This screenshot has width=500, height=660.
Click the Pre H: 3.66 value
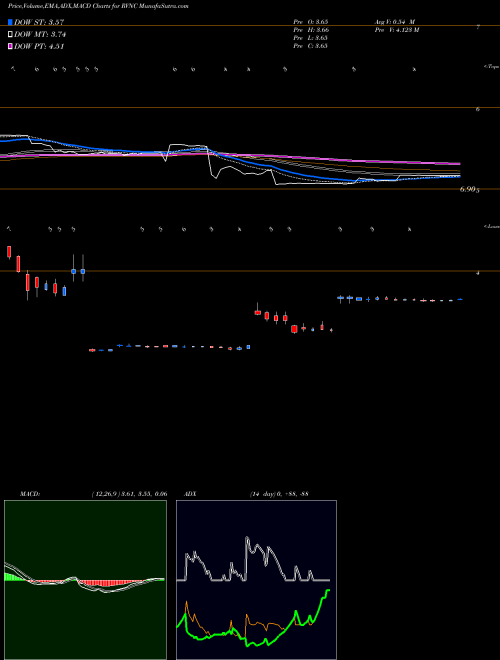(311, 30)
